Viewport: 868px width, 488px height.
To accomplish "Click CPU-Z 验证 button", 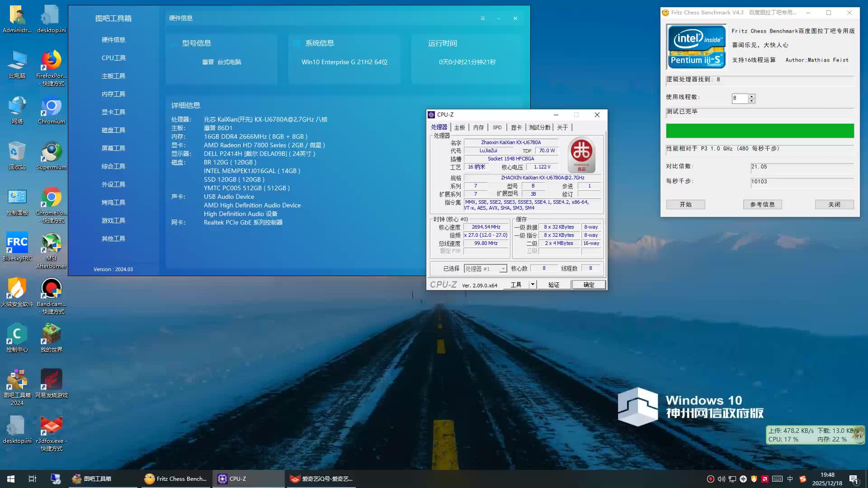I will 554,285.
